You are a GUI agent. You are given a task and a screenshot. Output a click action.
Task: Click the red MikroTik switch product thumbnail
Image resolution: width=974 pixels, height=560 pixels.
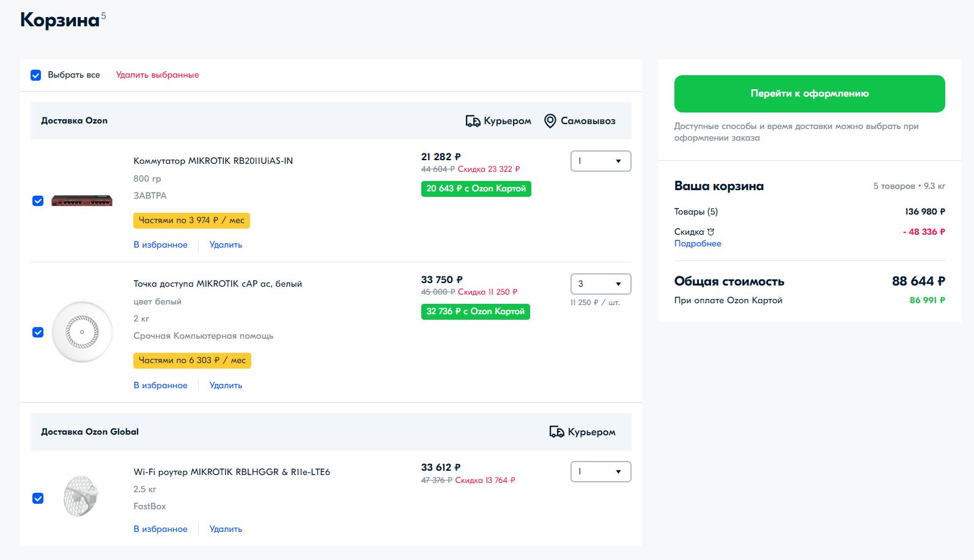pyautogui.click(x=82, y=201)
